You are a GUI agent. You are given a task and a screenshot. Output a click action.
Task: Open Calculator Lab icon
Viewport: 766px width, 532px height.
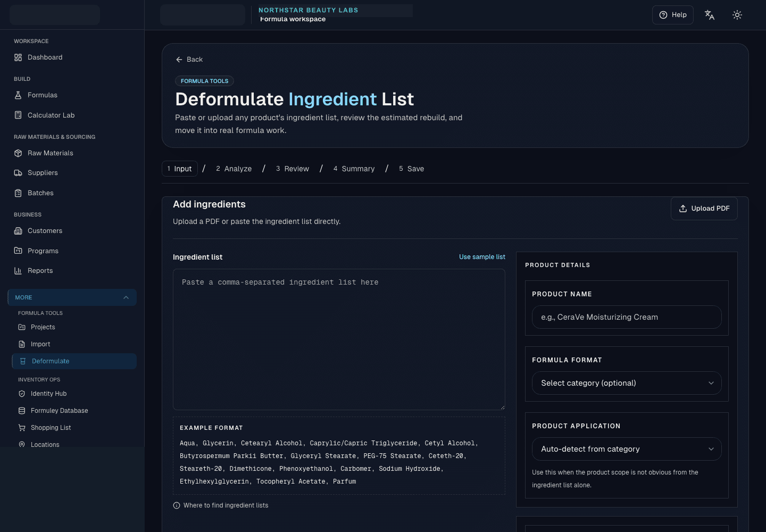pyautogui.click(x=18, y=115)
